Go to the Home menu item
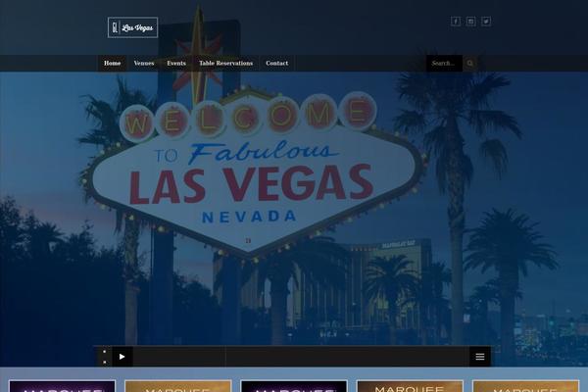The image size is (588, 392). (x=113, y=64)
